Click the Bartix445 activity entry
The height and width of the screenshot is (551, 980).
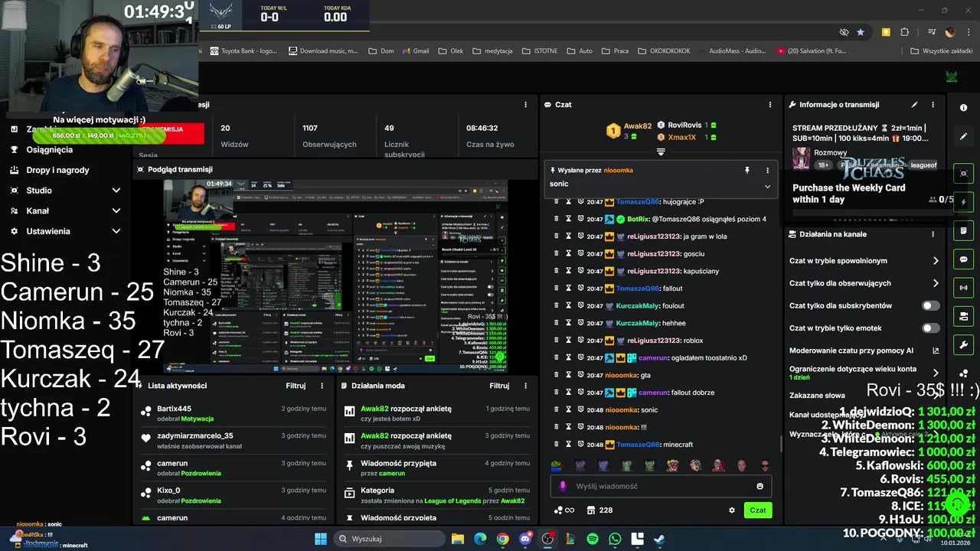coord(234,413)
